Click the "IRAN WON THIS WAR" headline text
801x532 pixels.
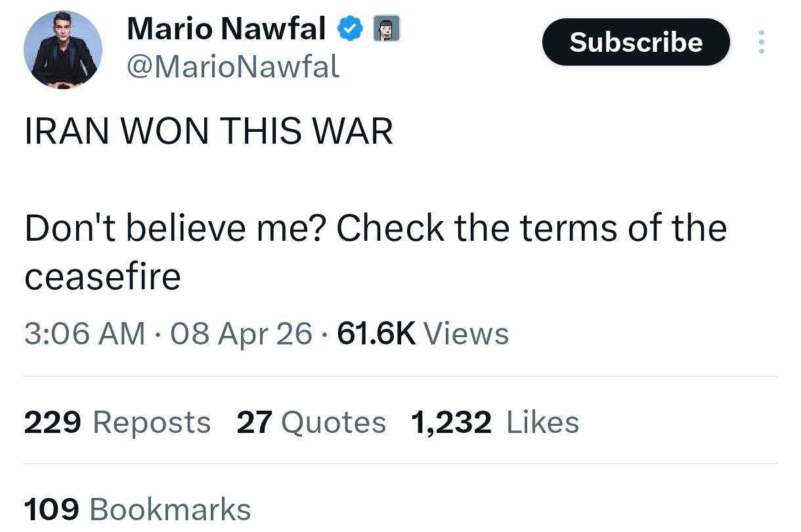coord(209,131)
